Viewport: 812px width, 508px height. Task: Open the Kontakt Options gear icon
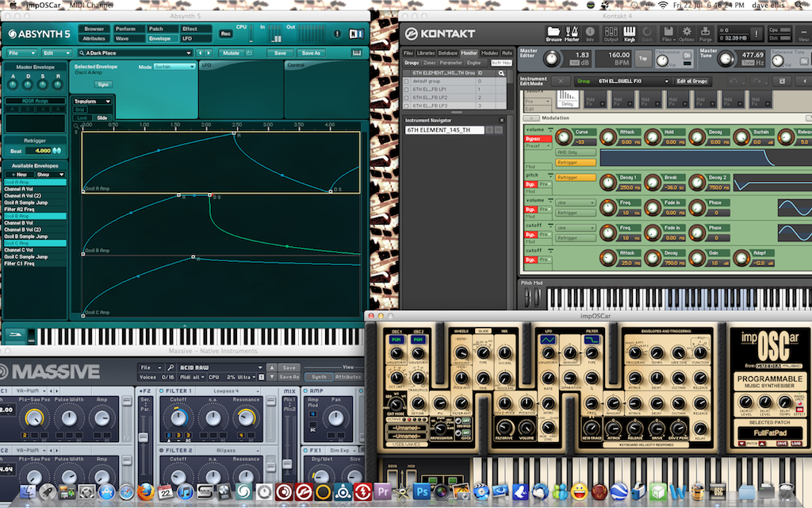point(687,33)
